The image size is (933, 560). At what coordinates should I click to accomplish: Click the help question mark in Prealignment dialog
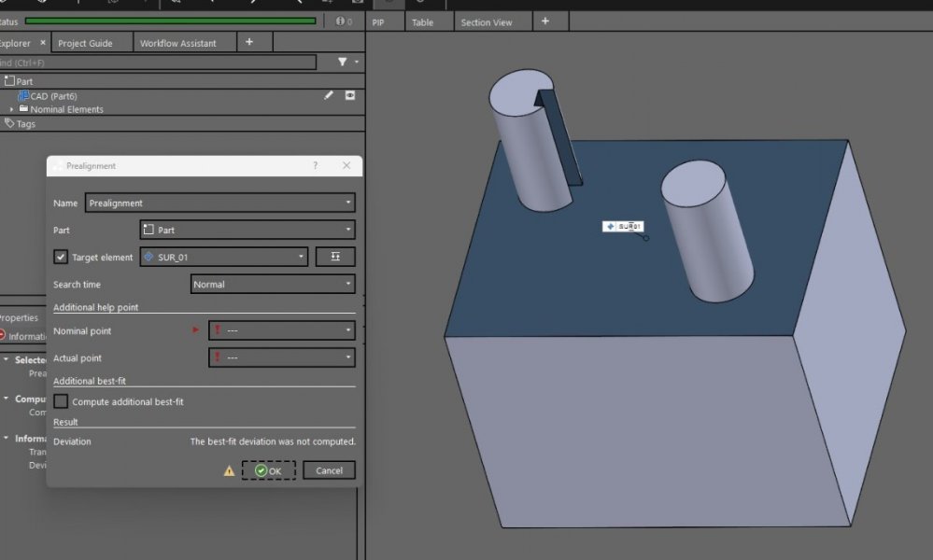[315, 165]
